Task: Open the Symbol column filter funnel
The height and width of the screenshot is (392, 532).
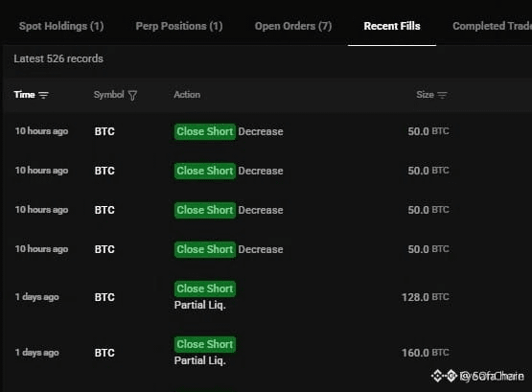Action: [x=132, y=96]
